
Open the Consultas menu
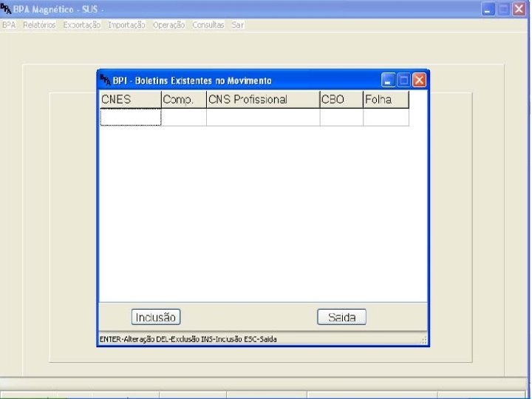point(208,25)
